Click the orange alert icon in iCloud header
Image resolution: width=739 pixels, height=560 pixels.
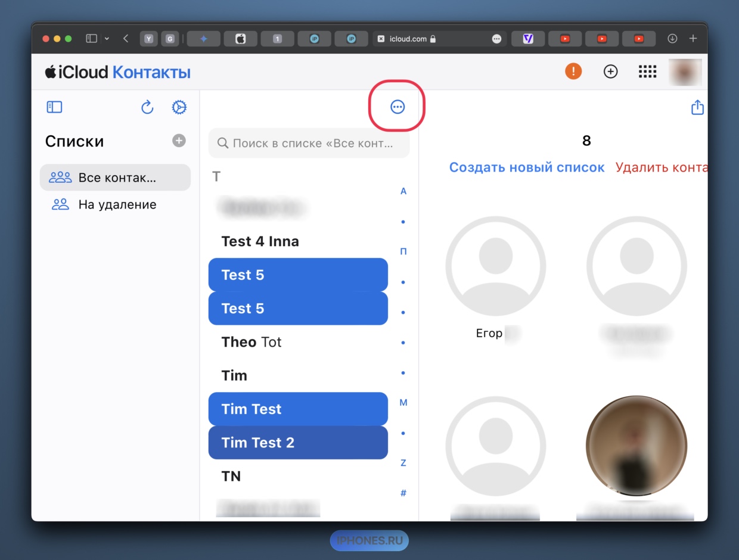pos(573,71)
